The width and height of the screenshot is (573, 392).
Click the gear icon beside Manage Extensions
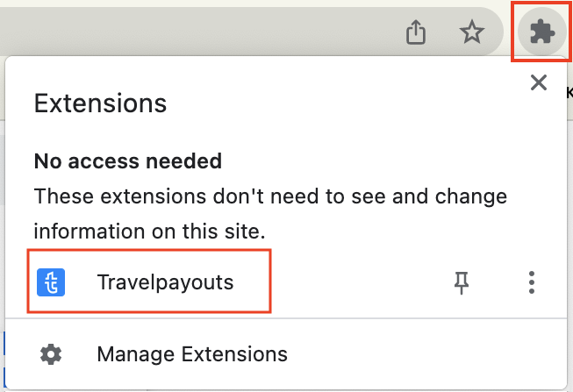(x=51, y=354)
